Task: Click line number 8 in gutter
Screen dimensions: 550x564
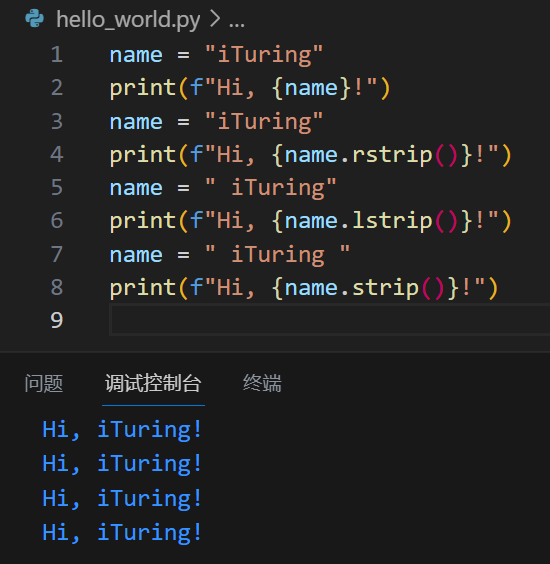Action: coord(57,287)
